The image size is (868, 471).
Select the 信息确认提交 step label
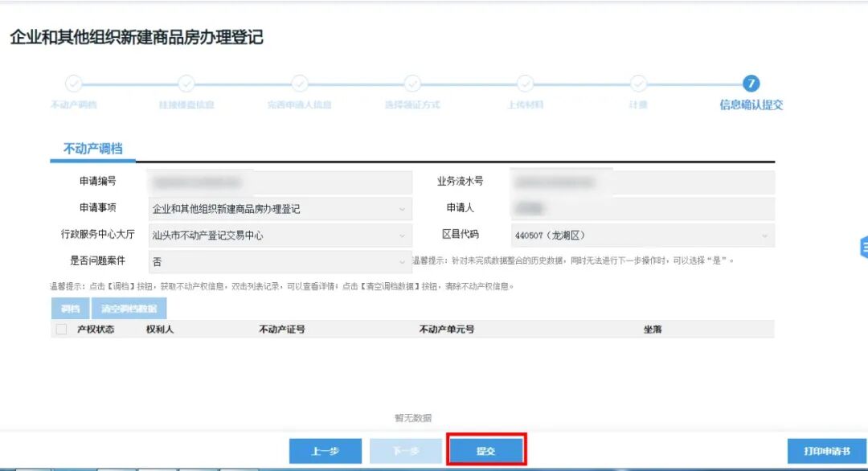click(749, 105)
